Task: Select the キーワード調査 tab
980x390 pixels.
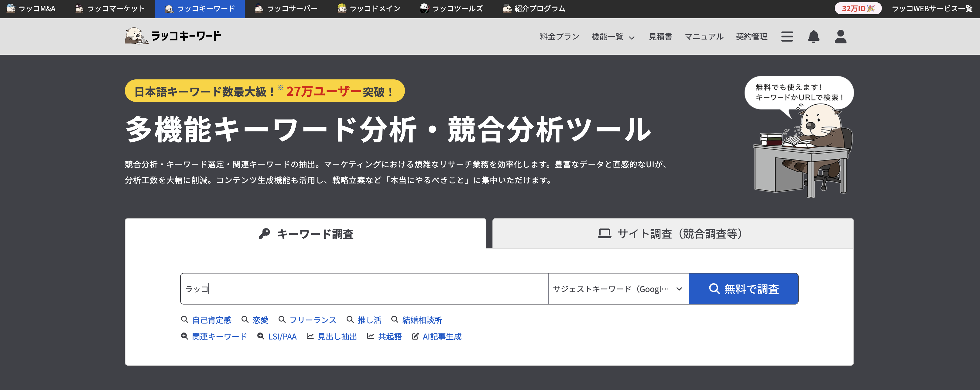Action: (306, 233)
